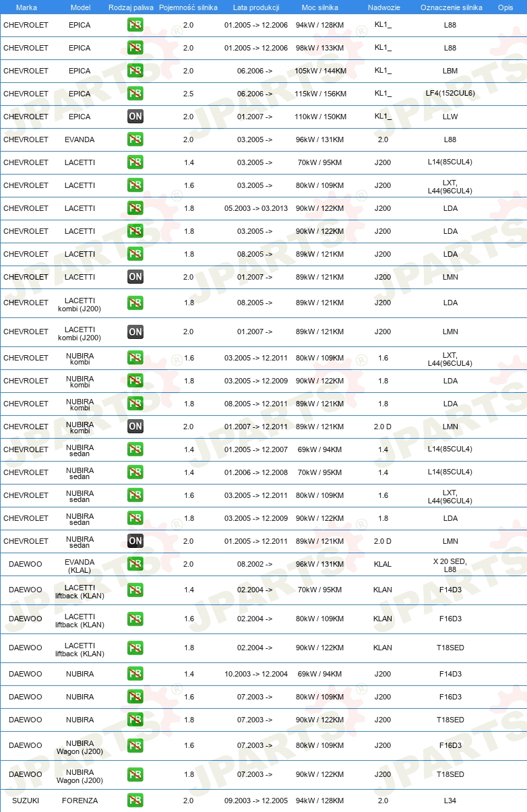Click the PB fuel icon for Chevrolet Evanda
Viewport: 527px width, 812px height.
point(135,139)
